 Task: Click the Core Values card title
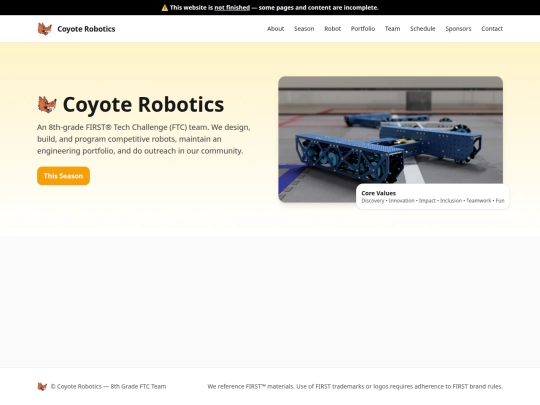378,193
